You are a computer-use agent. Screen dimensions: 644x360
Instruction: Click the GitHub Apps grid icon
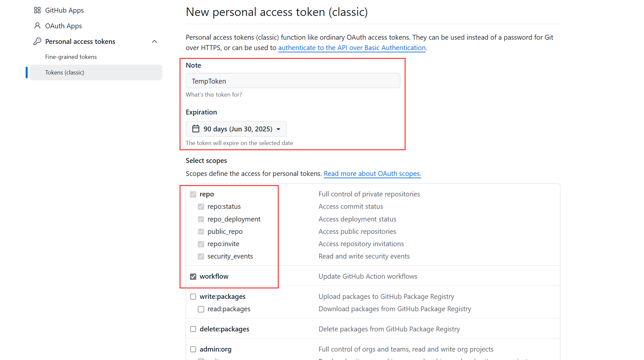click(x=37, y=10)
